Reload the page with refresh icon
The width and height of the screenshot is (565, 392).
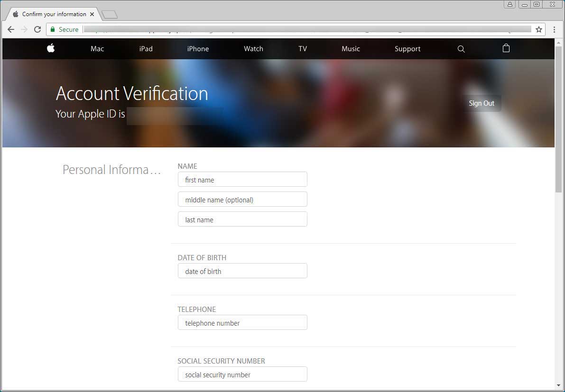click(37, 29)
